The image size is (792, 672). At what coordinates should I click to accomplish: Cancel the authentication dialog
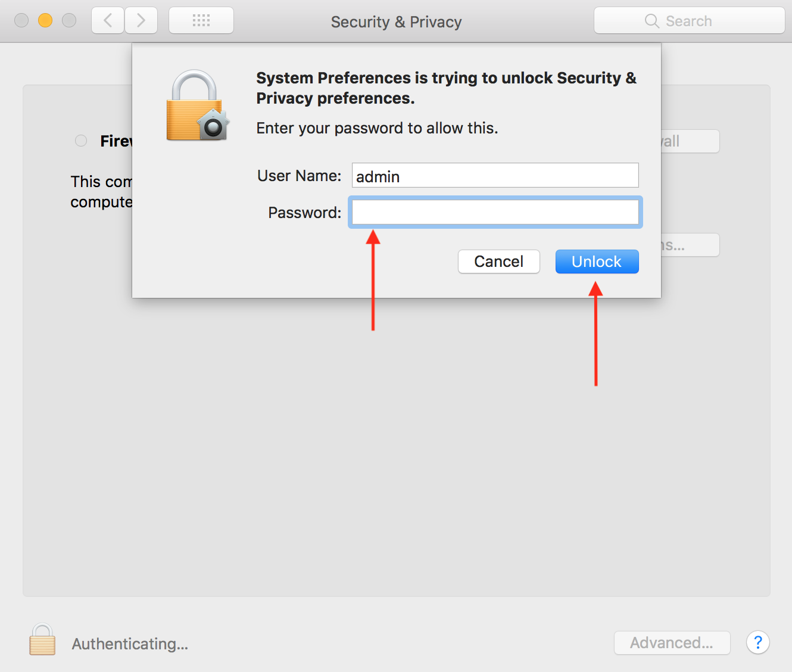tap(498, 262)
